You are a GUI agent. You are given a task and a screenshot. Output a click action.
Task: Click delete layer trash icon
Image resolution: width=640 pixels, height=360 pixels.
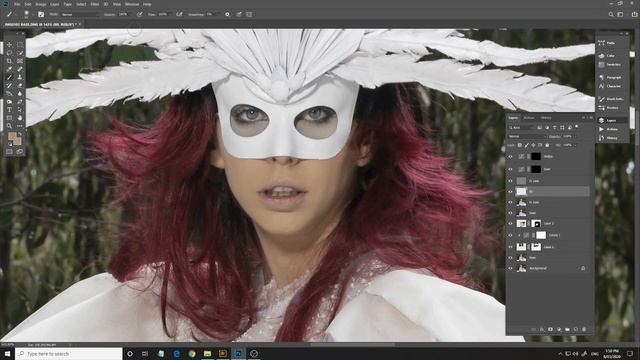[584, 329]
